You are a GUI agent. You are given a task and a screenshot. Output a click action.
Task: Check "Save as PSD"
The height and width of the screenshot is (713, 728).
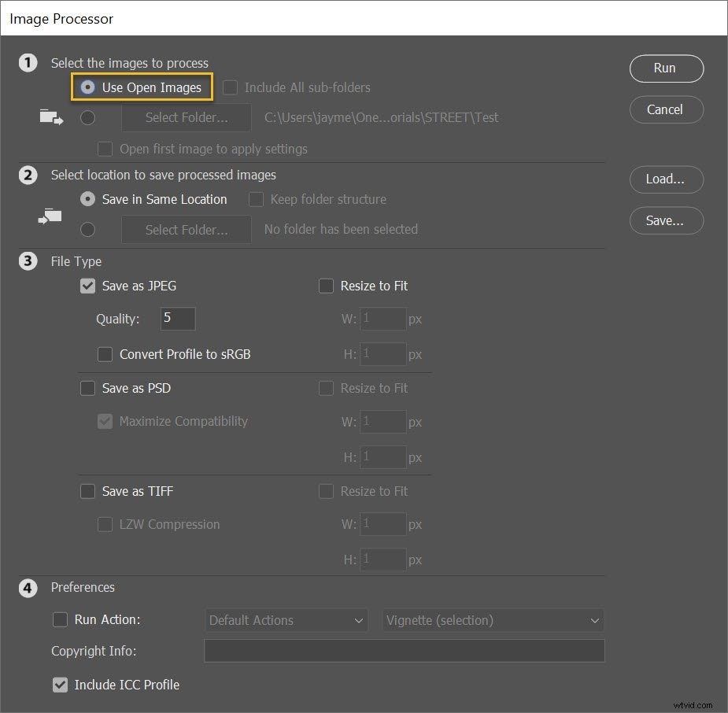[87, 388]
